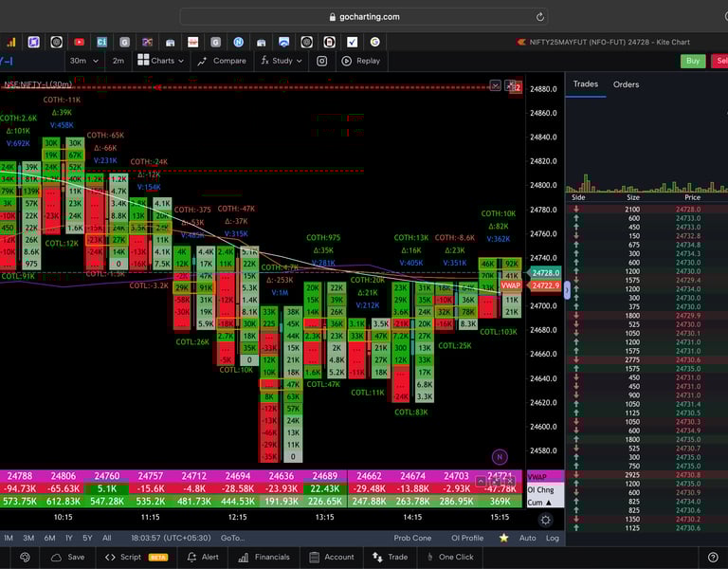Open the Google 'G' bookmark icon
Image resolution: width=728 pixels, height=569 pixels.
(375, 43)
